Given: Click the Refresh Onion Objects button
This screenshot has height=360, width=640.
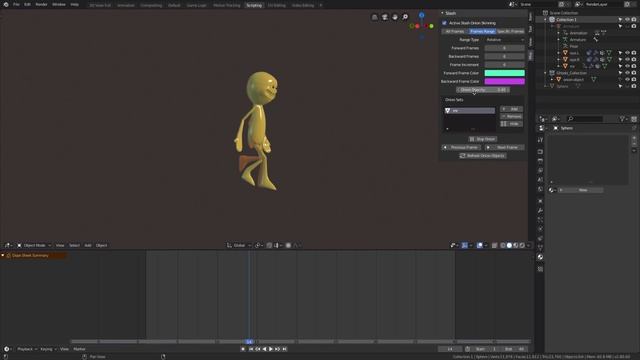Looking at the screenshot, I should [483, 156].
